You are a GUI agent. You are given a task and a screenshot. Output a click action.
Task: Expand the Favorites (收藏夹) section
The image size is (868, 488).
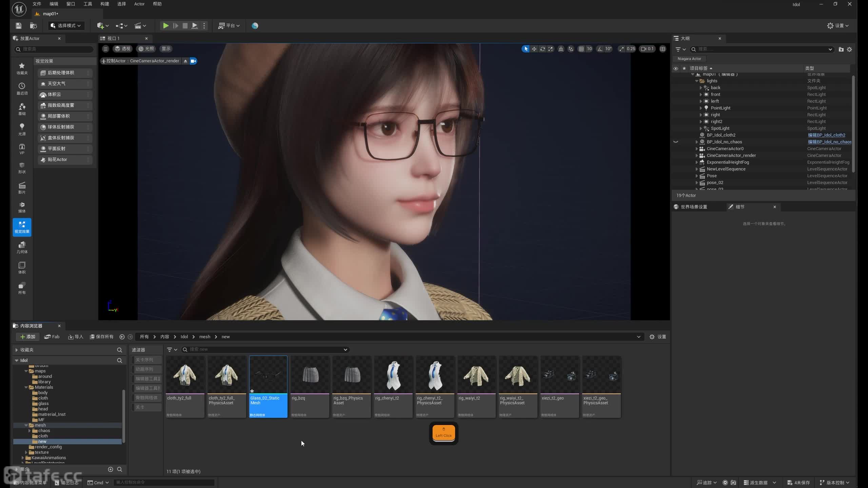(17, 350)
